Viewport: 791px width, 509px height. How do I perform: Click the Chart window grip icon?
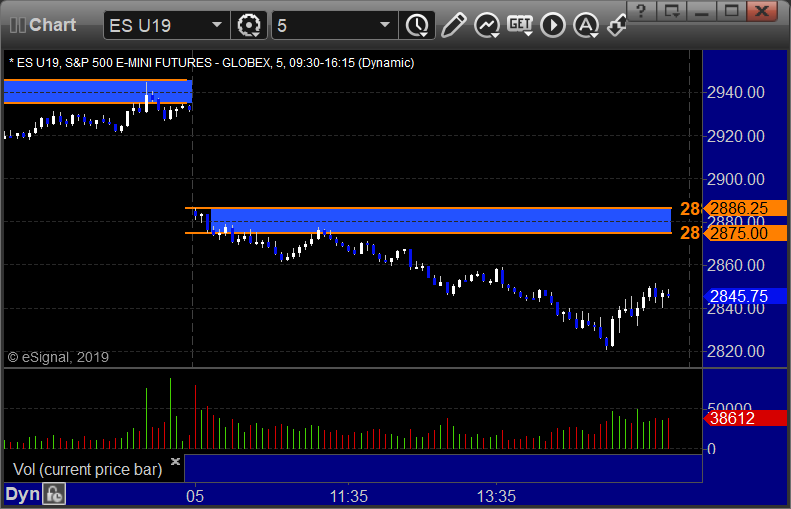click(x=18, y=25)
